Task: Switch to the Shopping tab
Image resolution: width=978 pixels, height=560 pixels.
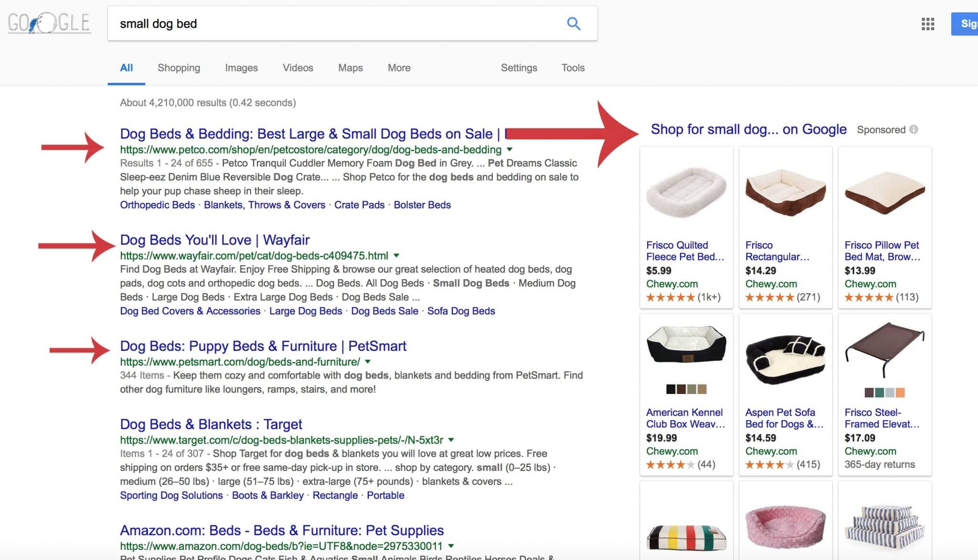Action: click(x=179, y=68)
